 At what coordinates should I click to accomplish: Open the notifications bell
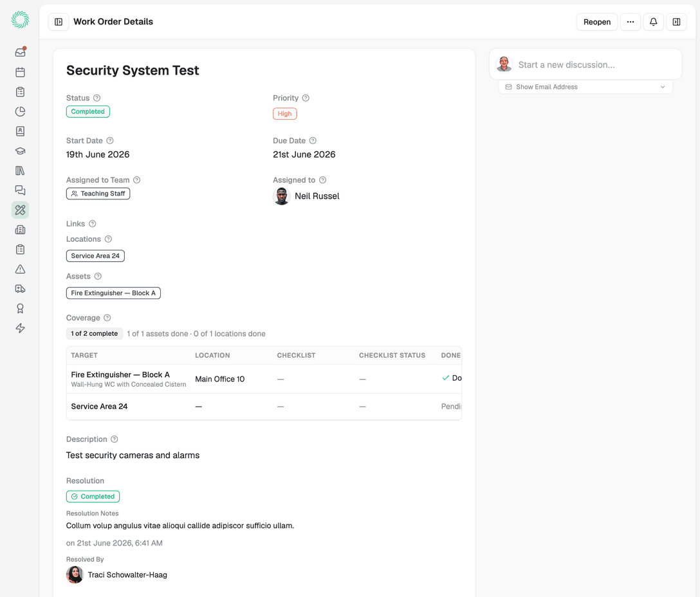tap(653, 22)
